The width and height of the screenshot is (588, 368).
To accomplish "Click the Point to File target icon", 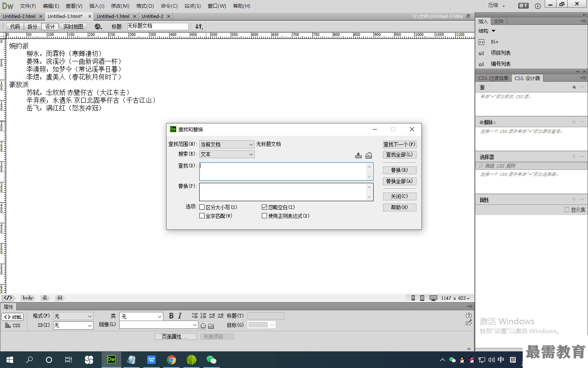I will click(203, 326).
